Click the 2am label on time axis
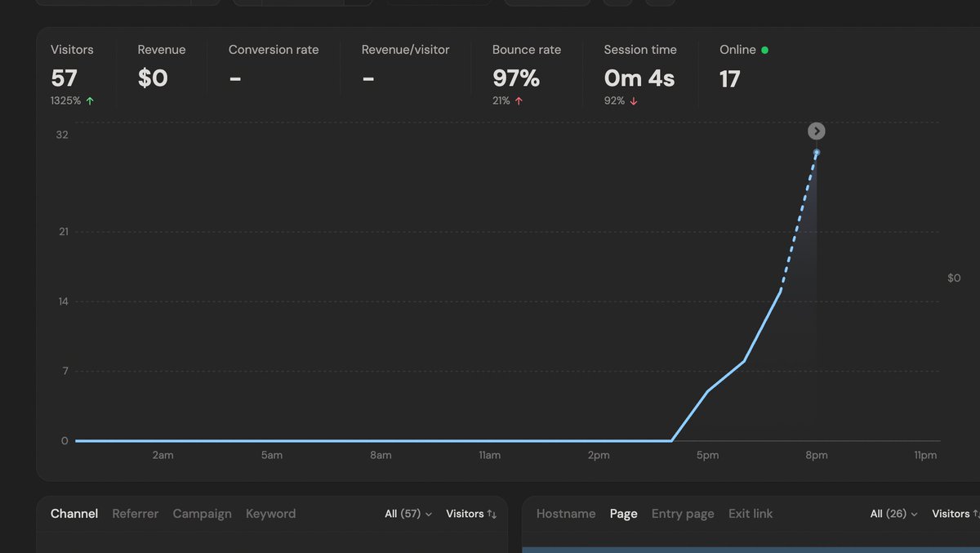 tap(163, 455)
